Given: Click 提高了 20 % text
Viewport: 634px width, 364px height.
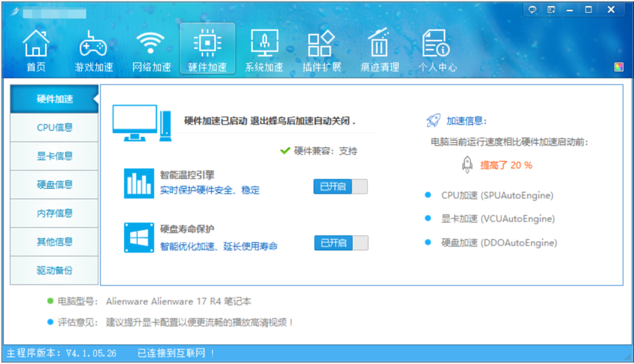Looking at the screenshot, I should point(506,165).
